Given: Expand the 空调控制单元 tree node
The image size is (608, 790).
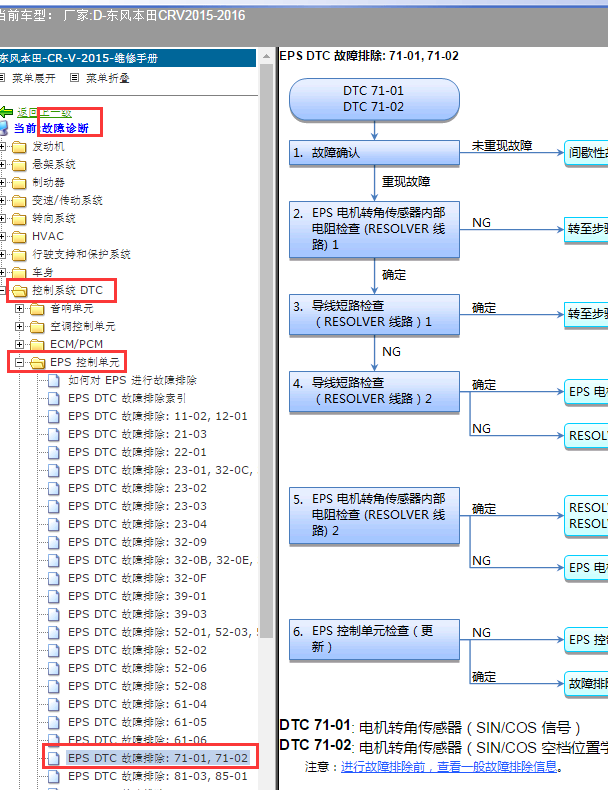Looking at the screenshot, I should pos(19,326).
